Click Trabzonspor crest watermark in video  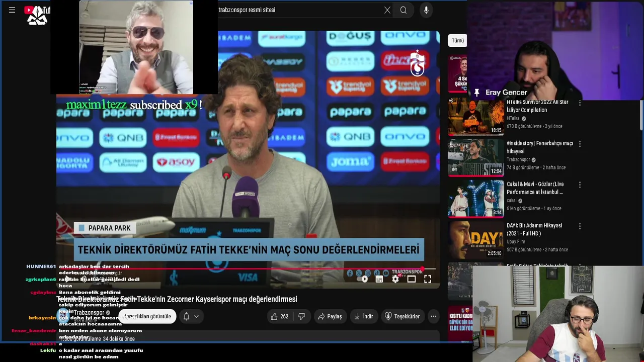coord(417,63)
